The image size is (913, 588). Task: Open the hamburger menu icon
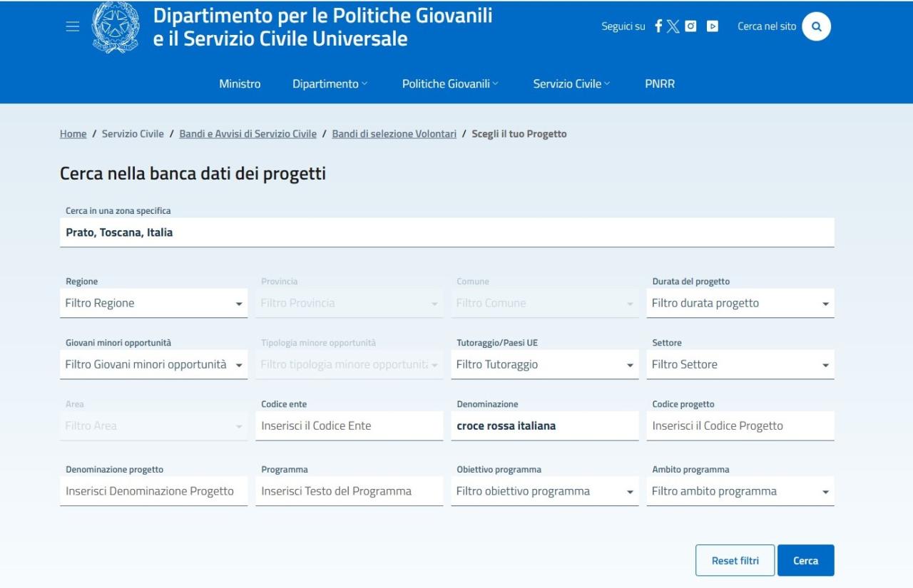tap(72, 26)
